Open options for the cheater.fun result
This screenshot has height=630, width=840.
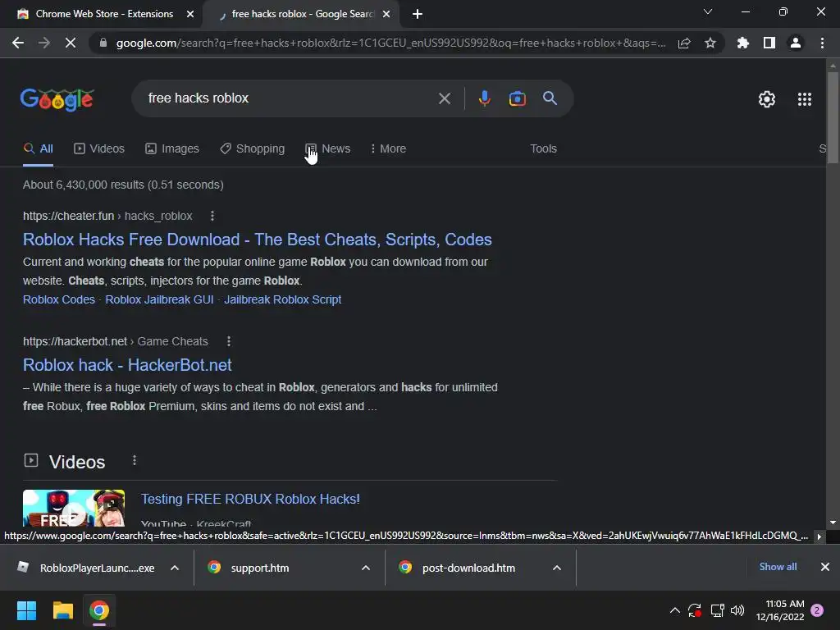[212, 216]
